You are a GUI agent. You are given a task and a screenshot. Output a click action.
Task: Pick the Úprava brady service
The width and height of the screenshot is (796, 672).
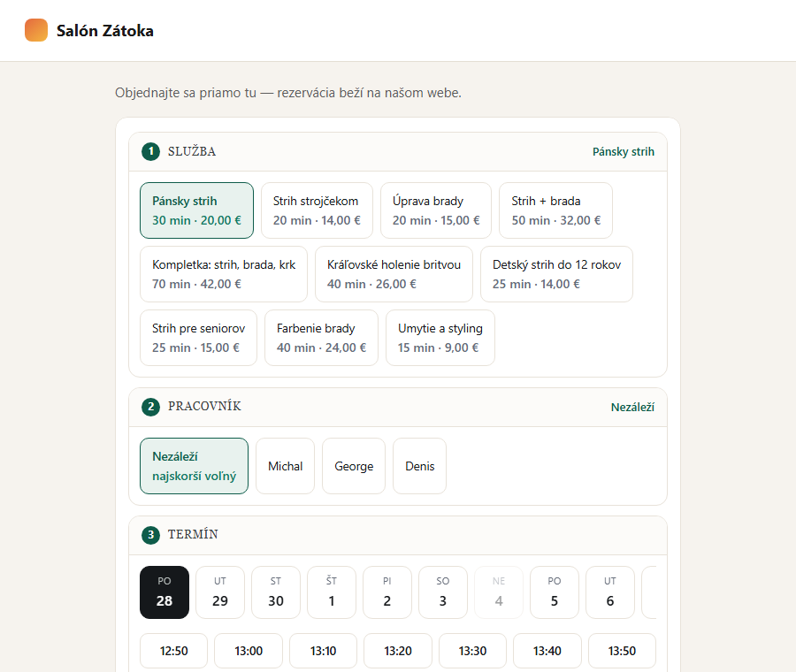pyautogui.click(x=435, y=210)
